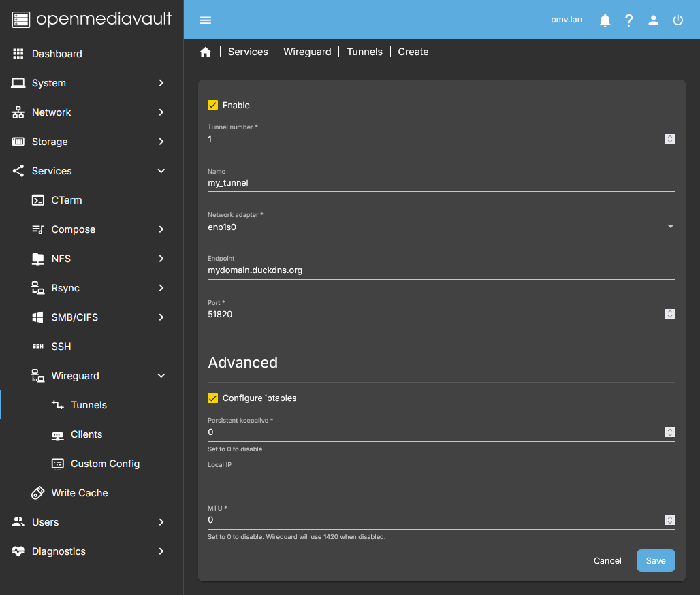This screenshot has width=700, height=595.
Task: Toggle the Configure iptables checkbox
Action: point(213,398)
